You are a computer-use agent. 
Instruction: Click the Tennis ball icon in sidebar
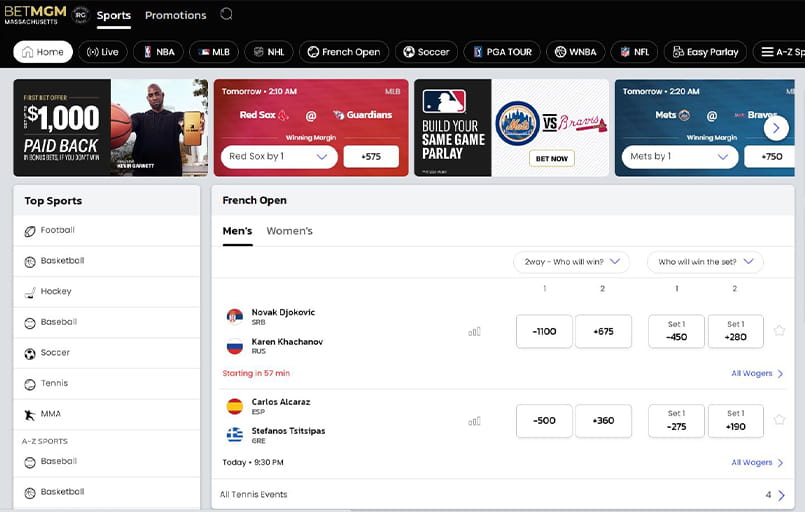click(30, 384)
